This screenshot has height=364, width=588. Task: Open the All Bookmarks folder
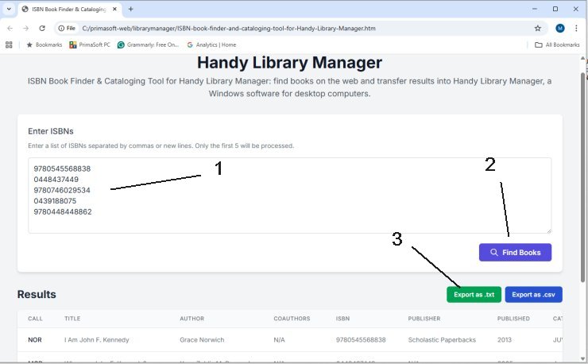pyautogui.click(x=557, y=45)
